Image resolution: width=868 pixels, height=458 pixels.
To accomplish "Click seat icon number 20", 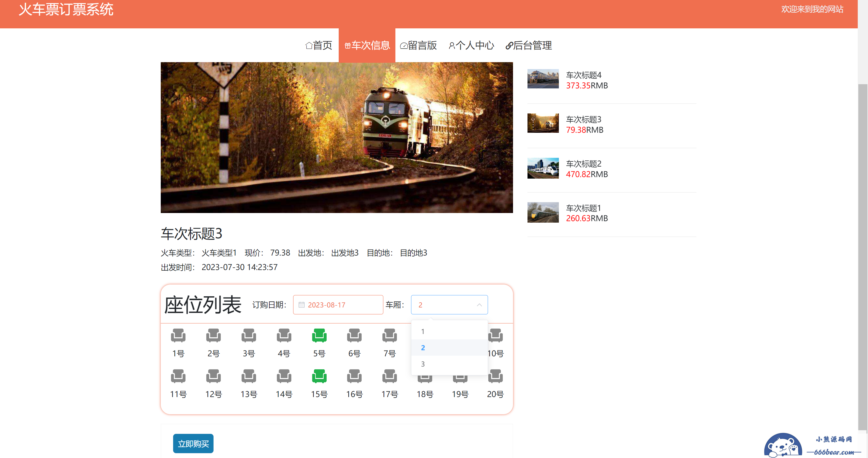I will click(495, 376).
